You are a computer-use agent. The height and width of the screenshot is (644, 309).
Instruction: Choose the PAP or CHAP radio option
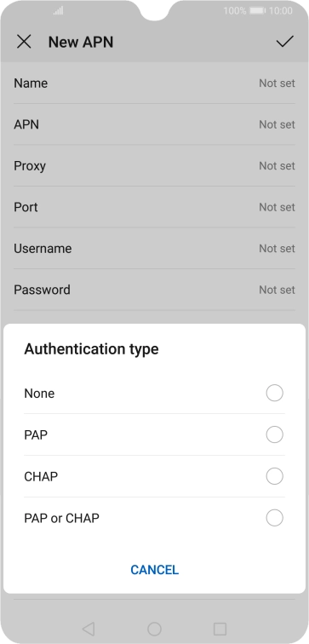pyautogui.click(x=275, y=518)
